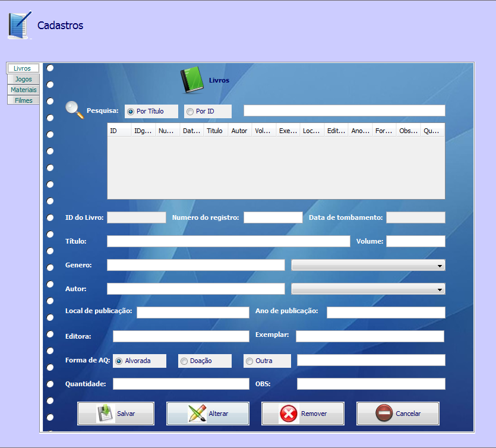This screenshot has width=496, height=448.
Task: Click the Dat... column header
Action: (192, 131)
